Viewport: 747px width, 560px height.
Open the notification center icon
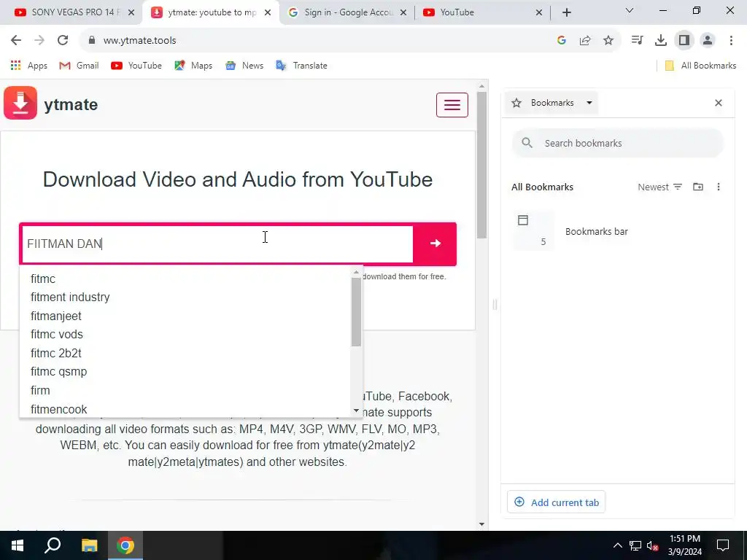click(x=723, y=545)
